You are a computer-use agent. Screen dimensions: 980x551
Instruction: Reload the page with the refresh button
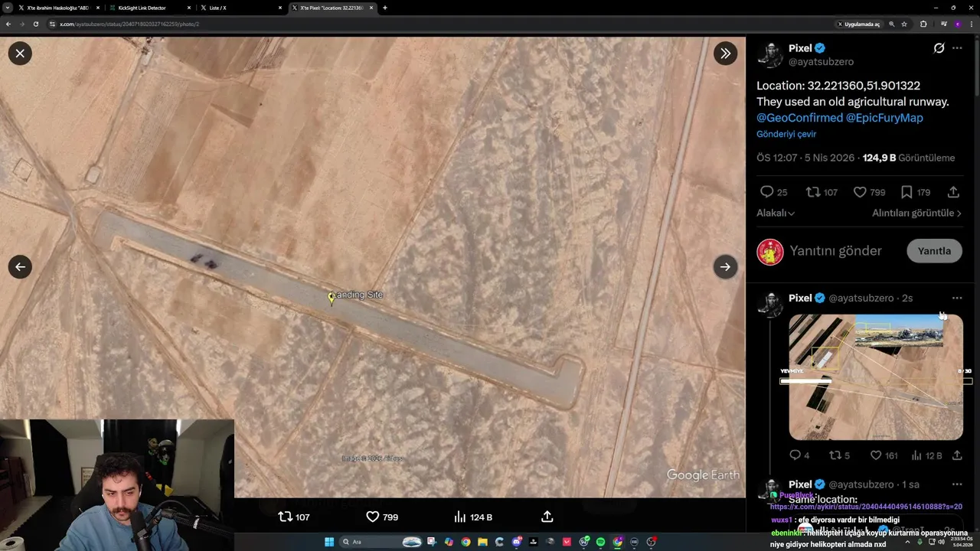(35, 24)
